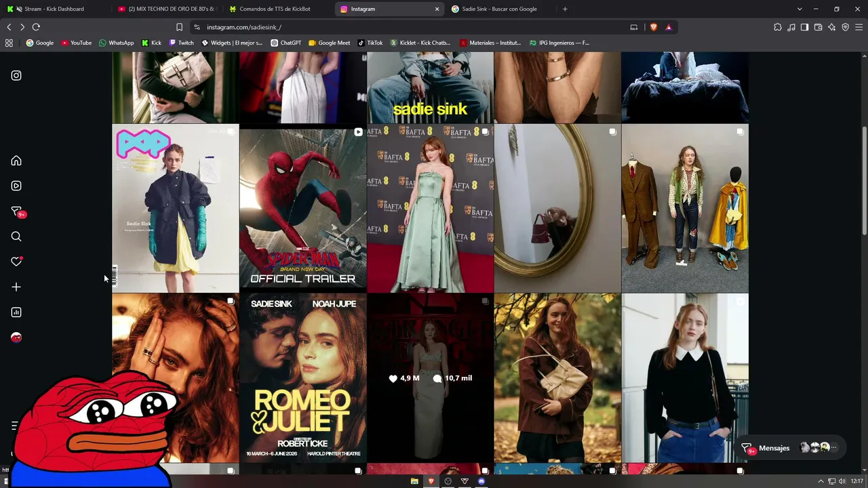868x488 pixels.
Task: Open the black sweater white collar post
Action: (x=685, y=378)
